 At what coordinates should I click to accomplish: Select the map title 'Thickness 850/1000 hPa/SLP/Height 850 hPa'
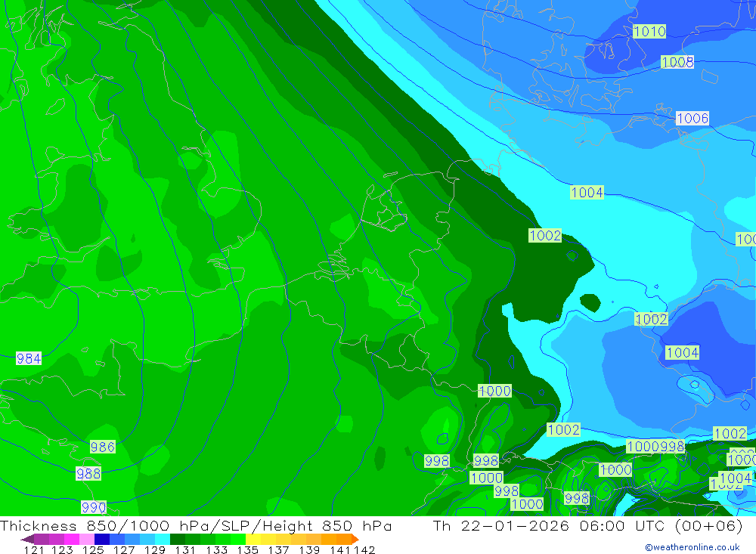tap(196, 525)
